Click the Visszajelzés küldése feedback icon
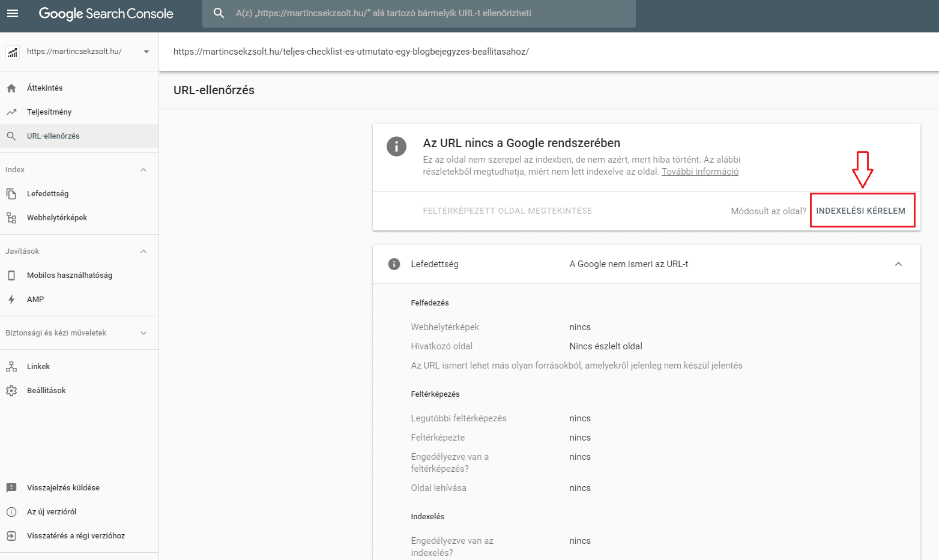Screen dimensions: 939x560 pyautogui.click(x=11, y=488)
